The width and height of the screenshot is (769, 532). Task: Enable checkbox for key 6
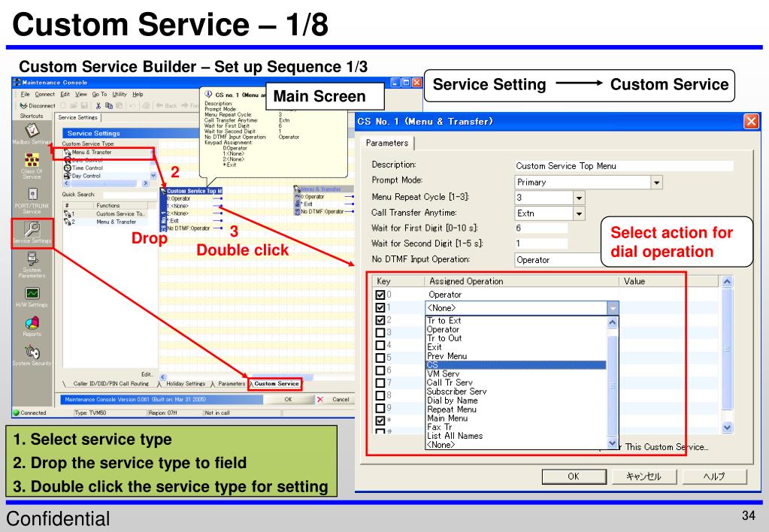[x=380, y=370]
